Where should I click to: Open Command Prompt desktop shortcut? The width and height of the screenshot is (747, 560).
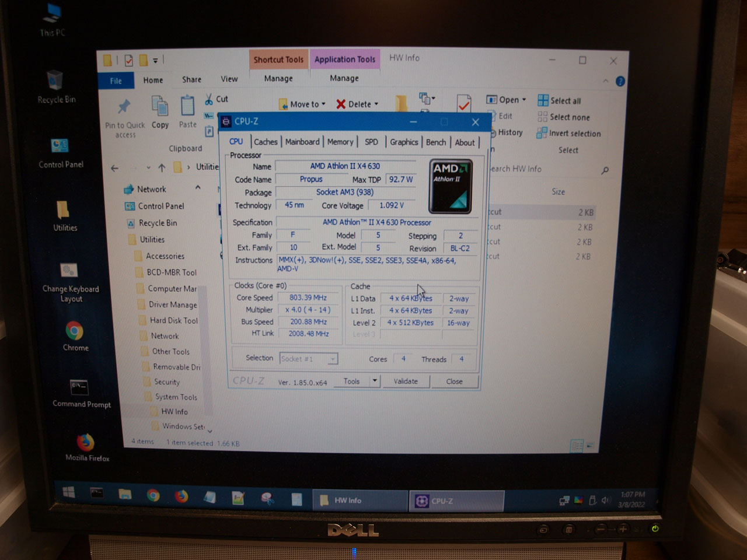[81, 393]
